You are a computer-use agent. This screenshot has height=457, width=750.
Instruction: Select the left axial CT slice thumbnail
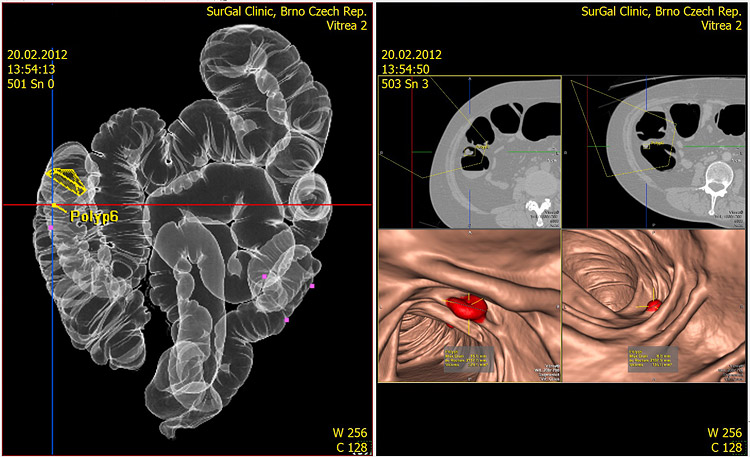tap(470, 150)
